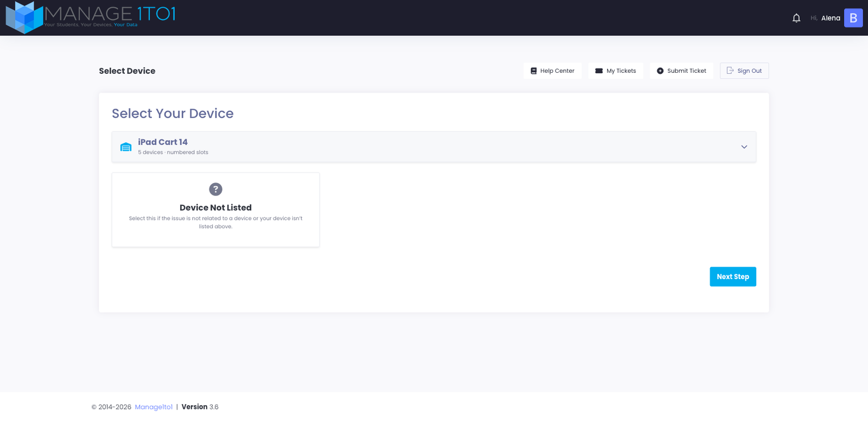
Task: Click the '5 devices · numbered slots' text
Action: (173, 153)
